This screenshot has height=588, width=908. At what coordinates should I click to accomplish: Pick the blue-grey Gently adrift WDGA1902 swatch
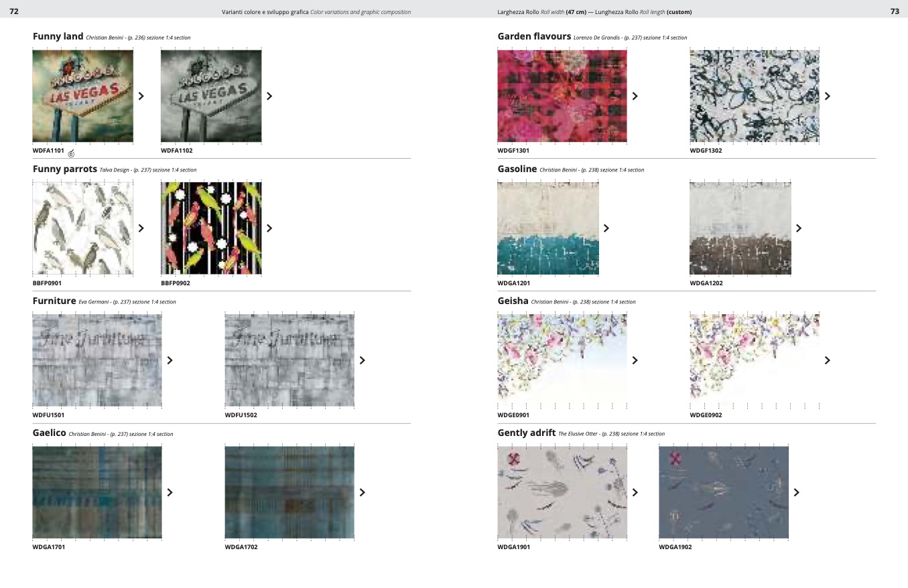[723, 492]
